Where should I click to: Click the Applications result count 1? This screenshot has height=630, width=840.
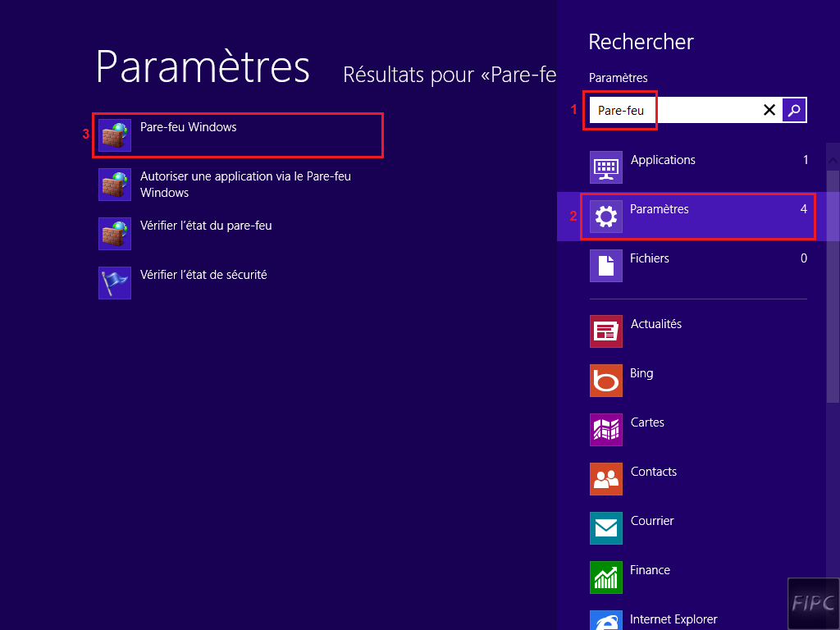tap(806, 160)
